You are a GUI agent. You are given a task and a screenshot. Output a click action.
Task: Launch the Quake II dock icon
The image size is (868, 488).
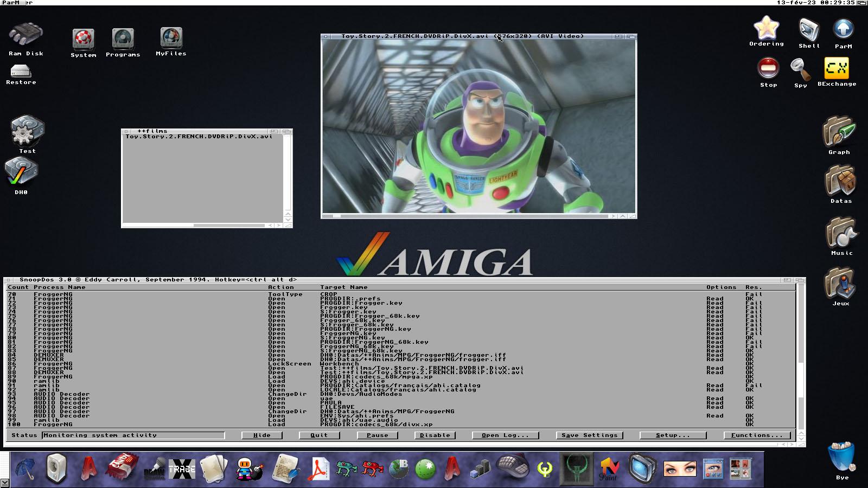(576, 468)
